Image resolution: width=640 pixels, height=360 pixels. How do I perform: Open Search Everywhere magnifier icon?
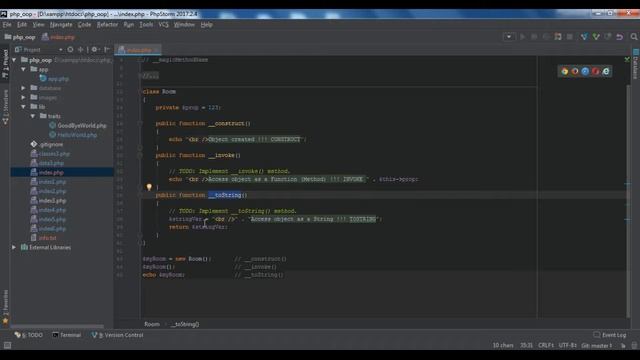(634, 37)
